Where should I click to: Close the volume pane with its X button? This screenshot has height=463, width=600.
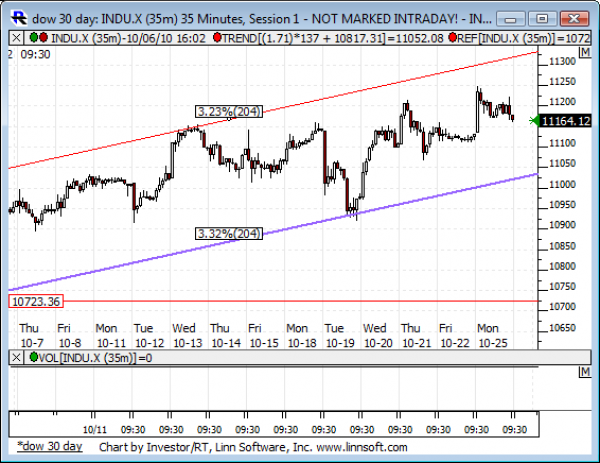click(16, 358)
